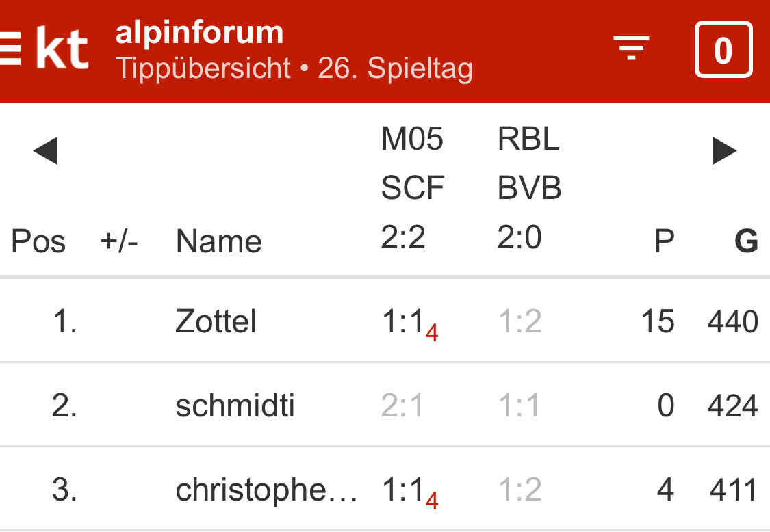Viewport: 770px width, 532px height.
Task: Sort by the Name column header
Action: [219, 241]
